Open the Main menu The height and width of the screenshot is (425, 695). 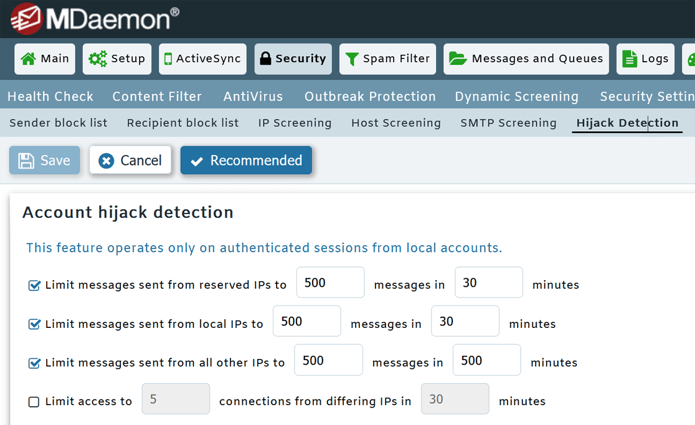(45, 58)
